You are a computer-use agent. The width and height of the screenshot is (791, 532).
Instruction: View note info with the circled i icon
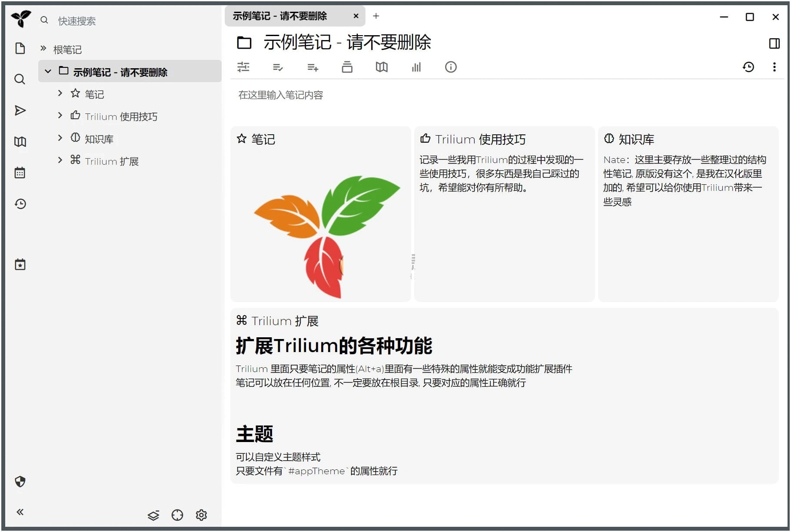tap(451, 67)
